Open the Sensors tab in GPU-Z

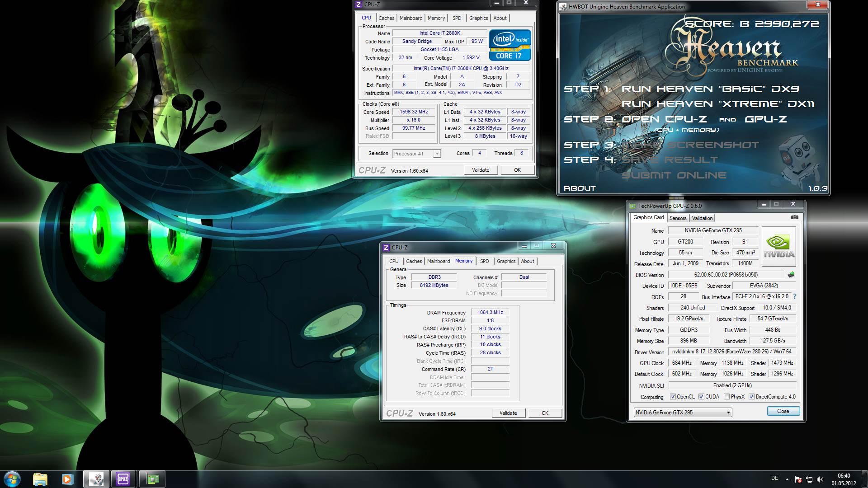[678, 218]
